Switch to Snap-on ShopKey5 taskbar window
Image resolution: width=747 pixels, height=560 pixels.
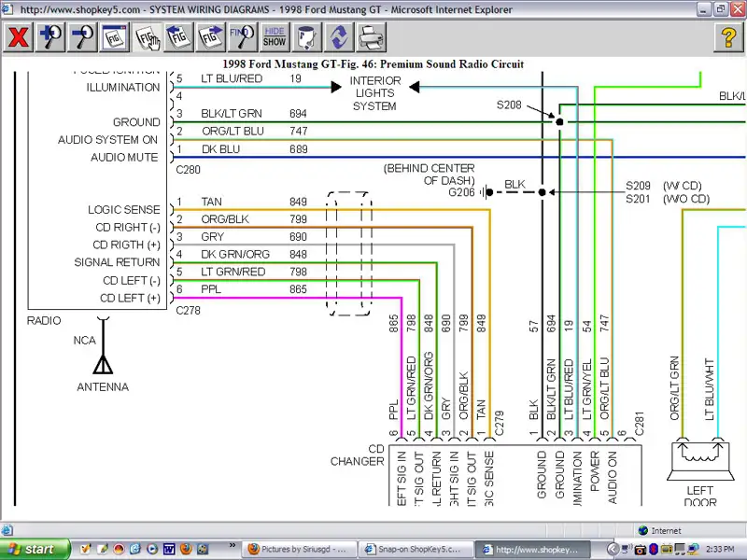[416, 549]
